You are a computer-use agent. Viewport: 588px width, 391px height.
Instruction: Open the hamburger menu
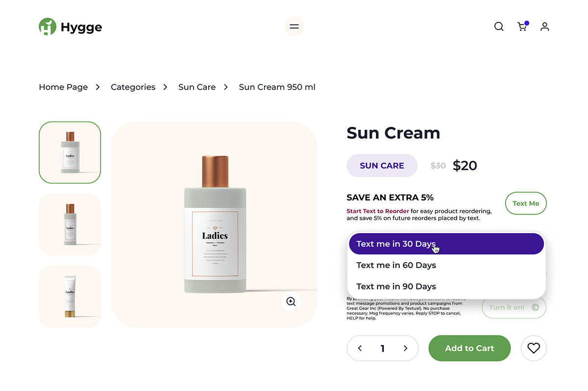click(294, 26)
